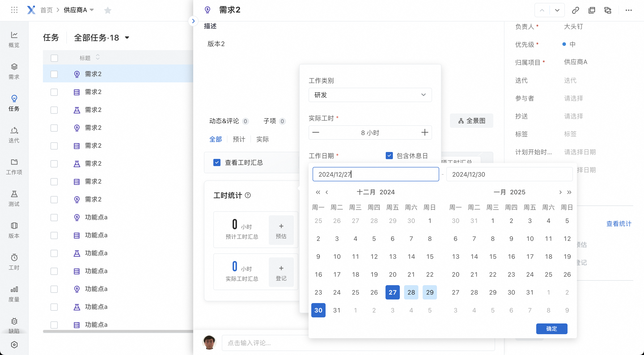Open the 全部任务·18 view dropdown
This screenshot has height=355, width=644.
pos(127,38)
